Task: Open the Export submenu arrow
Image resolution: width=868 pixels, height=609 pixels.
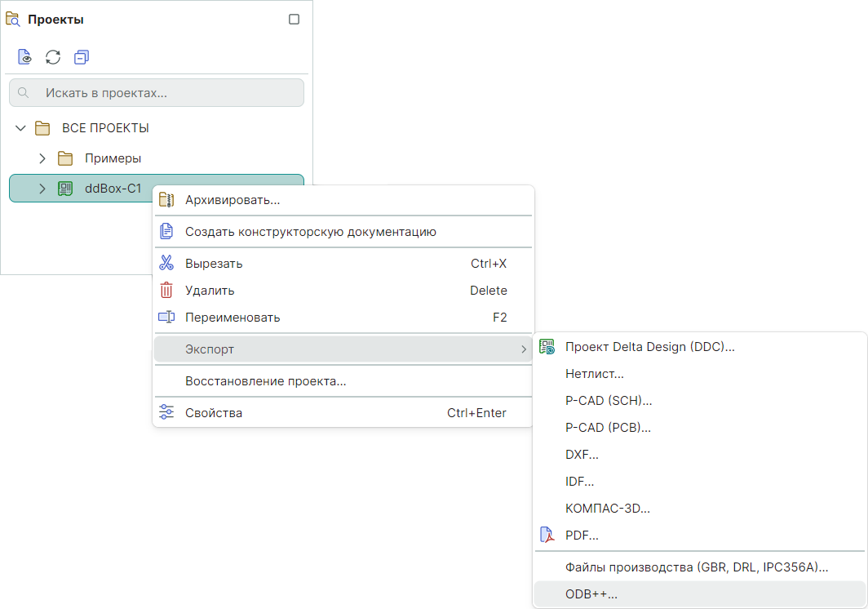Action: pyautogui.click(x=523, y=349)
